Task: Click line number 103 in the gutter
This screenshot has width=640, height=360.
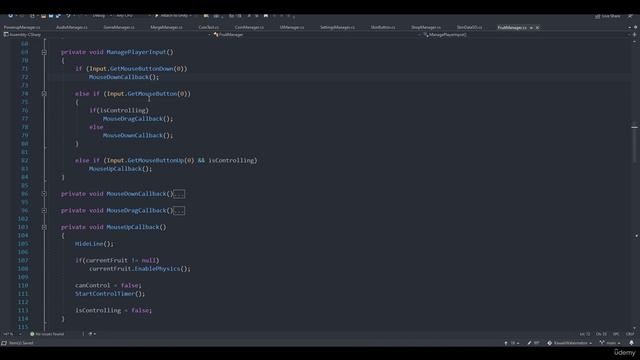Action: [23, 227]
